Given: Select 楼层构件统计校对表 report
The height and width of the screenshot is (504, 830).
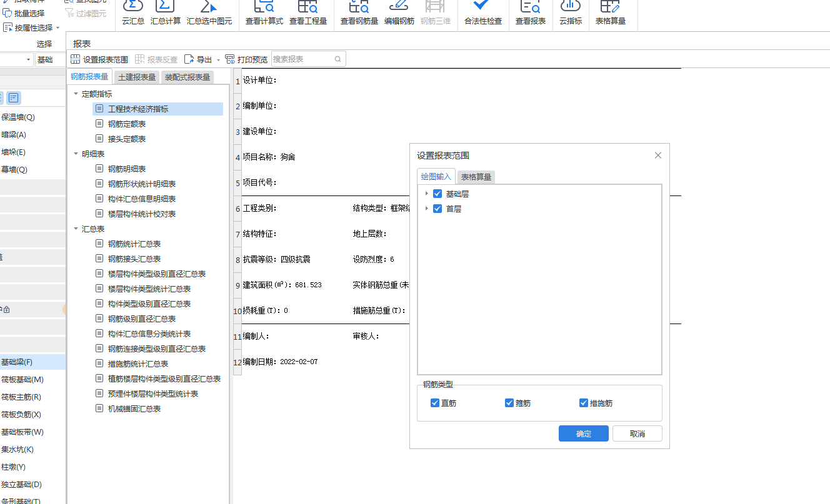Looking at the screenshot, I should pyautogui.click(x=142, y=214).
